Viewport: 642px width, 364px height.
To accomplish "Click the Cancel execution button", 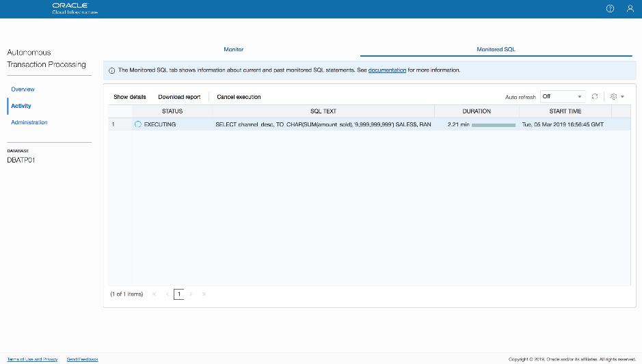I will (x=239, y=97).
